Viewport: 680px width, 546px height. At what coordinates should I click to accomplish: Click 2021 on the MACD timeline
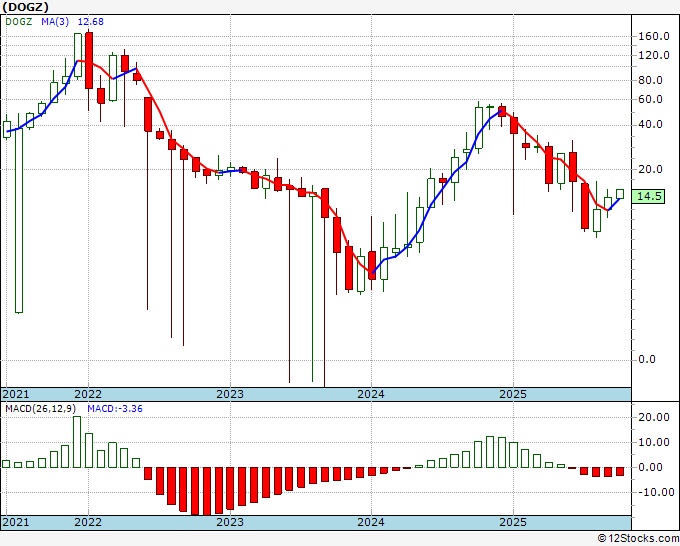point(16,522)
